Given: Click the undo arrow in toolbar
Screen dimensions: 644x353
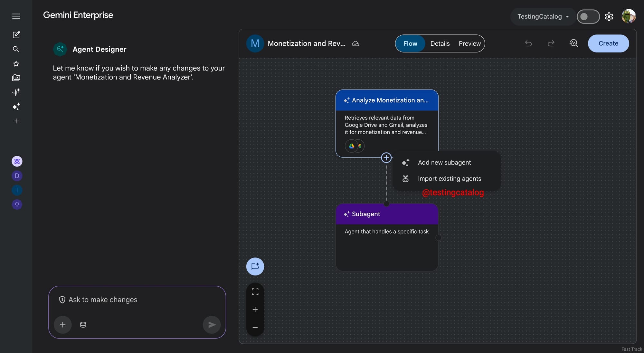Looking at the screenshot, I should tap(528, 43).
